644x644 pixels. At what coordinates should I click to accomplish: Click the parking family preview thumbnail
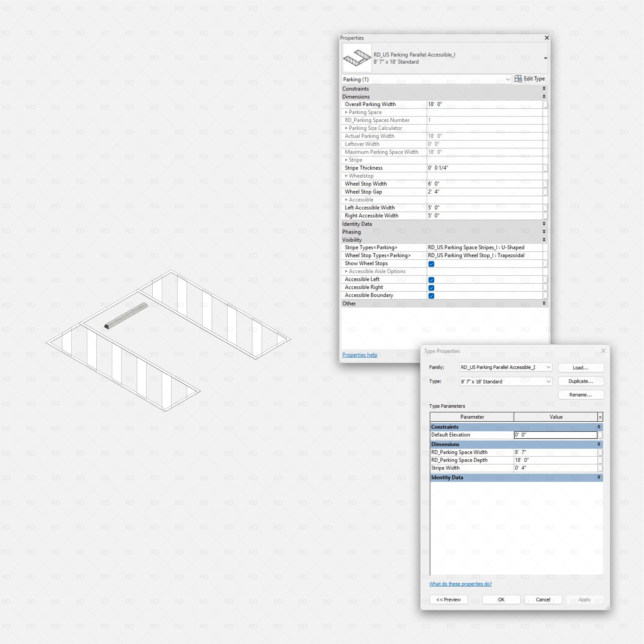[357, 58]
